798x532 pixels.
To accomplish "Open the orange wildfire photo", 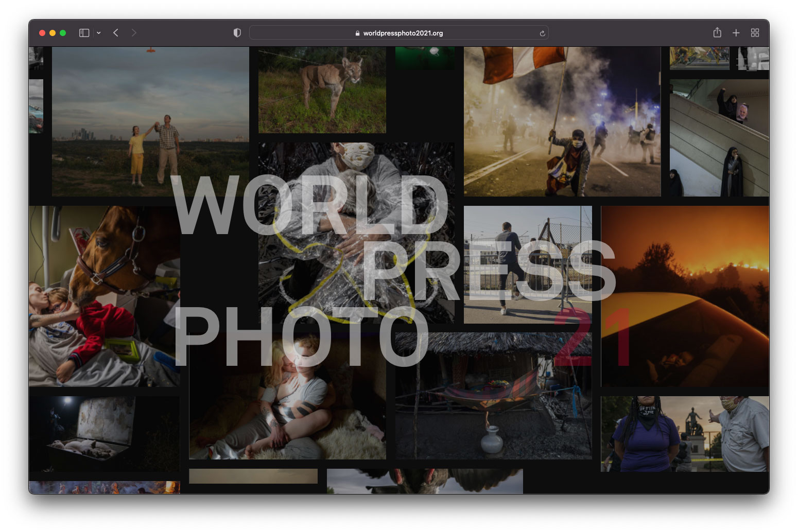I will pos(685,296).
